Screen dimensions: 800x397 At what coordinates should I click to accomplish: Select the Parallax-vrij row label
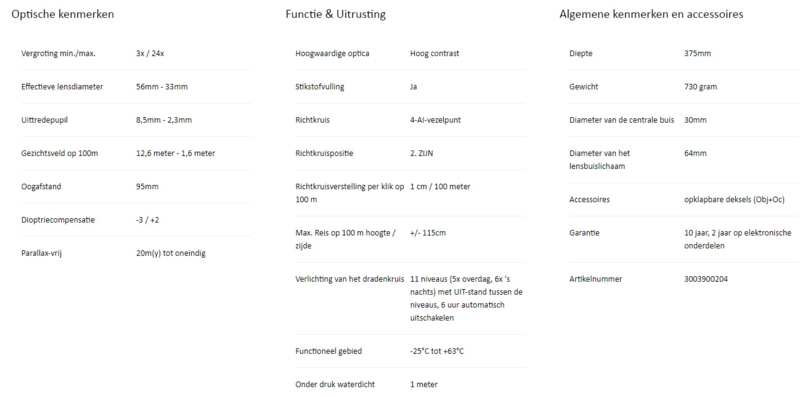41,254
